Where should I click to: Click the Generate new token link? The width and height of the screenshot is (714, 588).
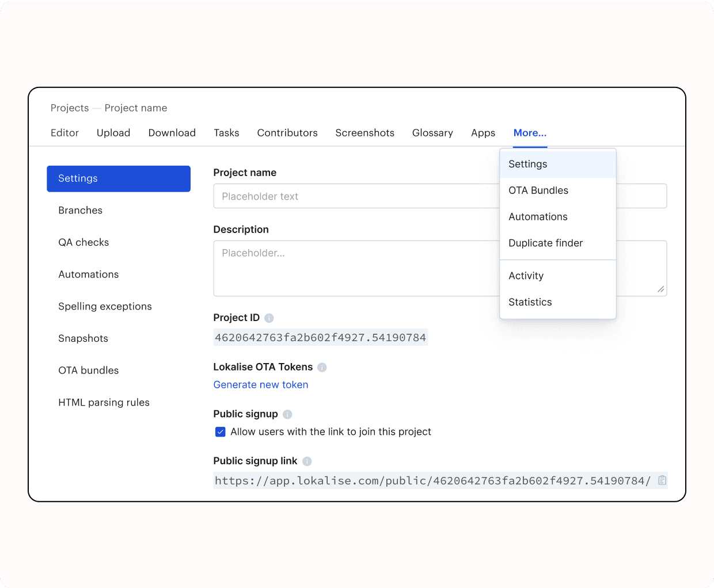point(260,385)
